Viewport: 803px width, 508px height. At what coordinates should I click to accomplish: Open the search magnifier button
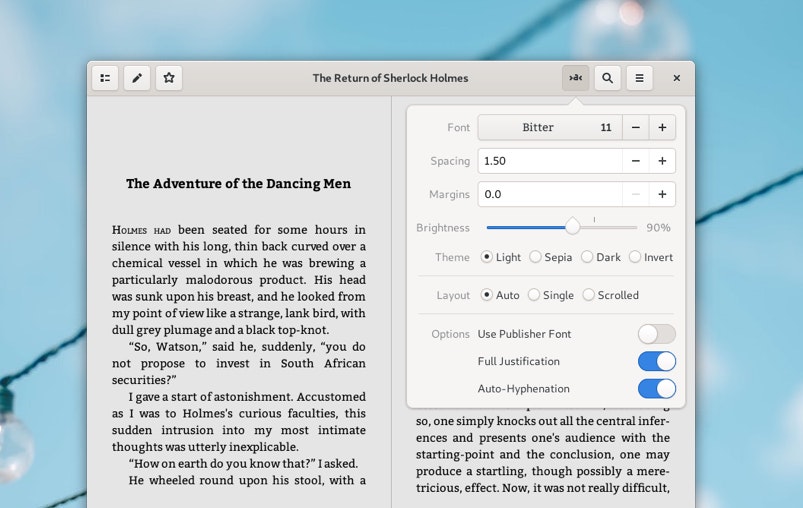pos(607,78)
